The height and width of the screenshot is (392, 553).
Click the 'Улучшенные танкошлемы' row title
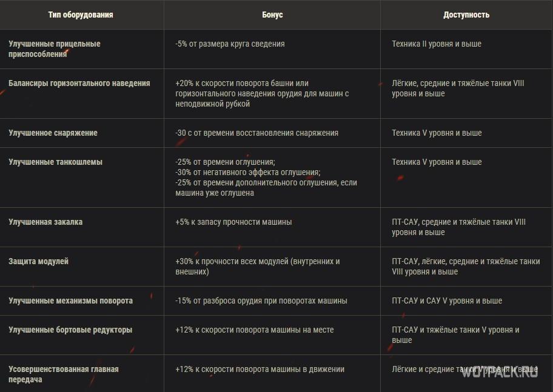[x=55, y=162]
